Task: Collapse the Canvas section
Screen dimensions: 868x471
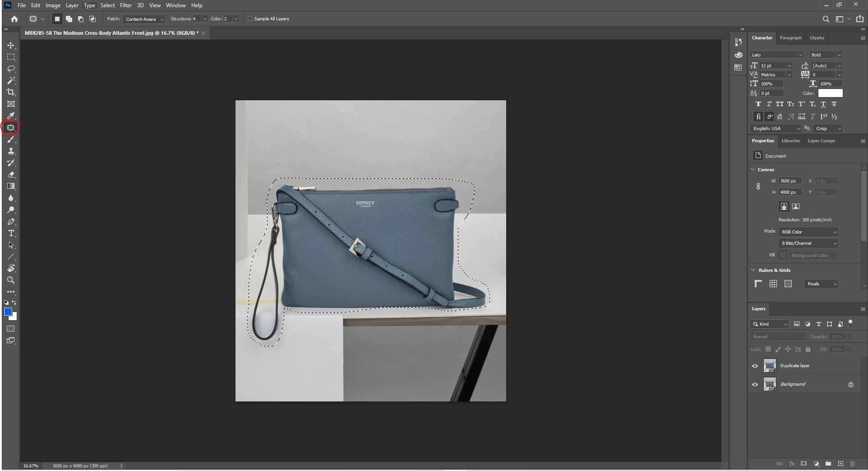Action: click(x=753, y=169)
